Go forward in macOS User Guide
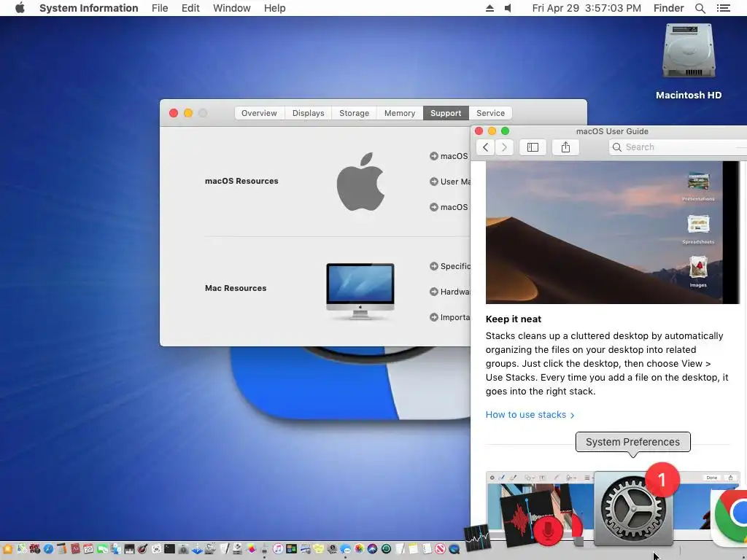The width and height of the screenshot is (747, 560). click(504, 147)
